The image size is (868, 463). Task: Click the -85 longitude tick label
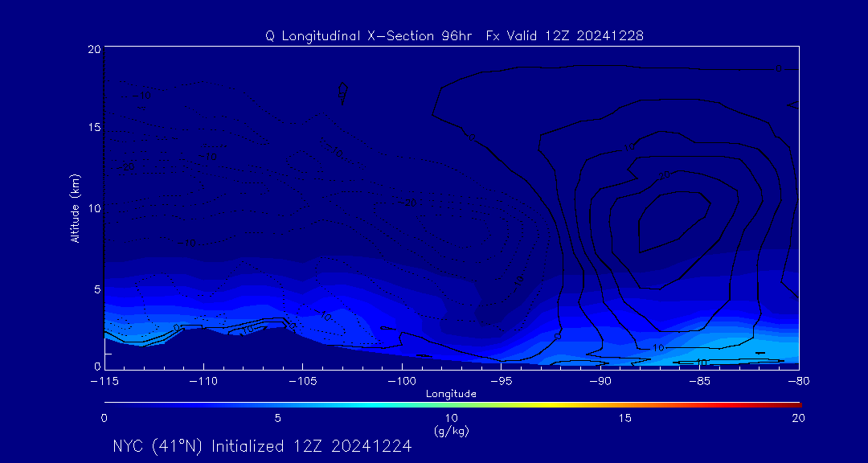(x=700, y=382)
